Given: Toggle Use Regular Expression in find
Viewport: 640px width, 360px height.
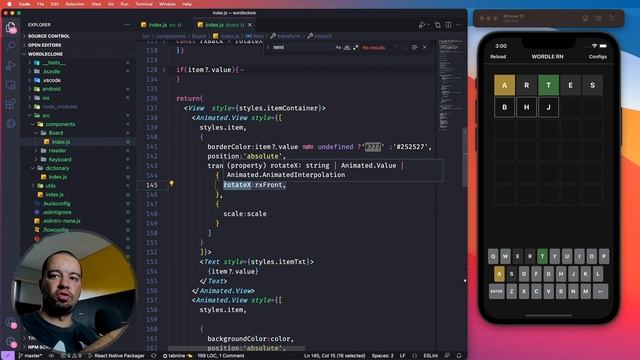Looking at the screenshot, I should click(x=356, y=47).
